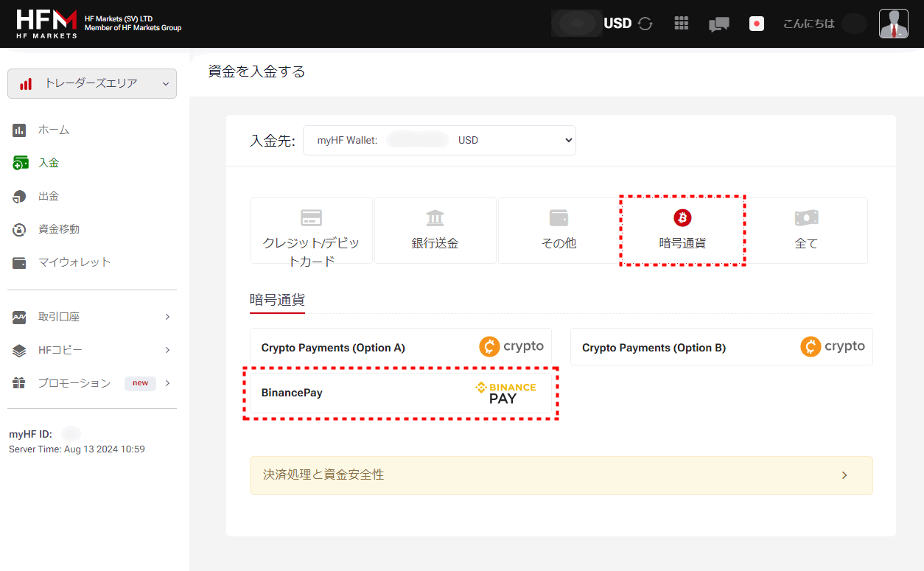Expand the トレーダーズエリア dropdown

(x=92, y=83)
